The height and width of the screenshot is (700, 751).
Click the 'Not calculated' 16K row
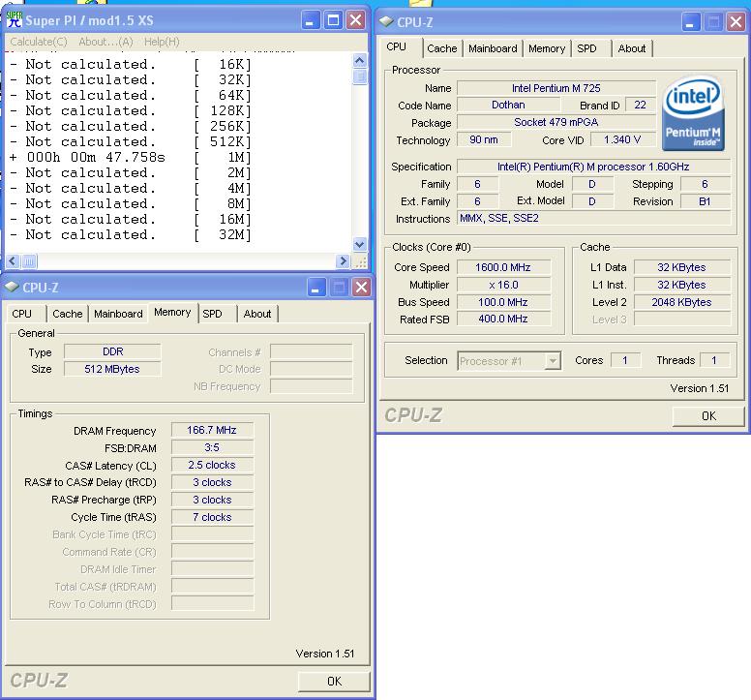click(131, 64)
